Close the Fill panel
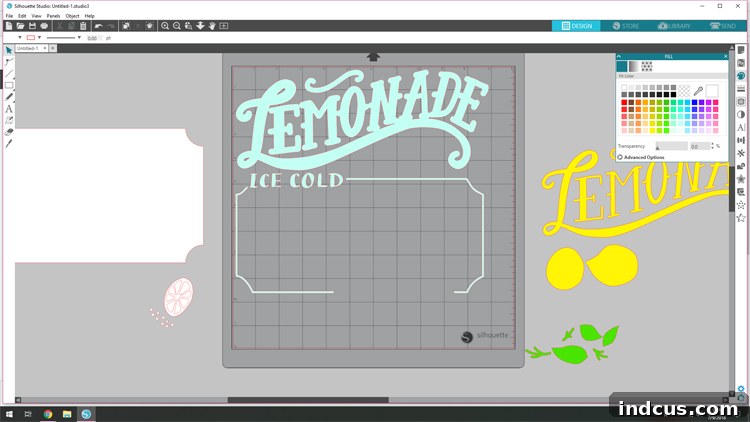The height and width of the screenshot is (422, 750). (725, 56)
